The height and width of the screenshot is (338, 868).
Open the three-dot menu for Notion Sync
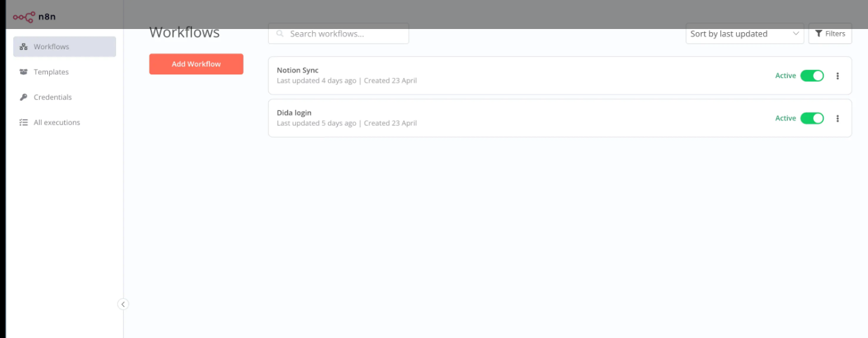(838, 76)
